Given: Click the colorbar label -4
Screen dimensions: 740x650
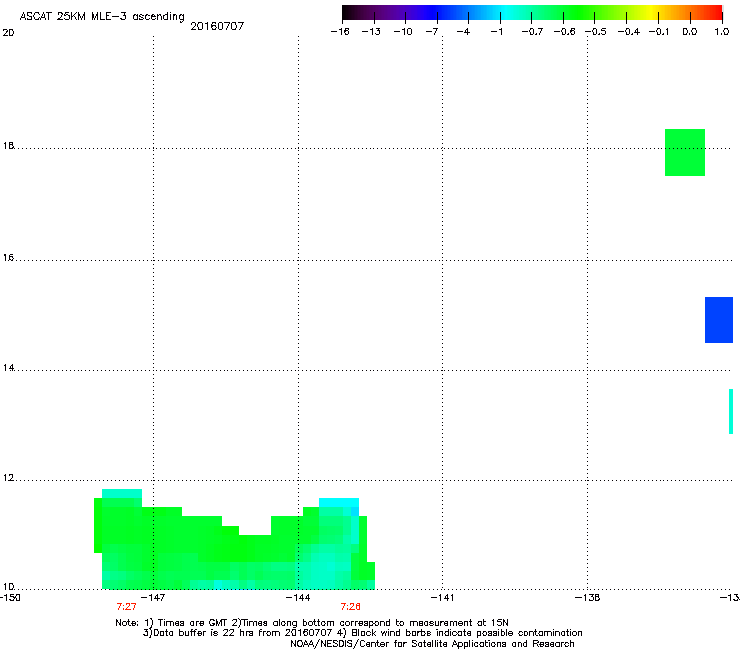Looking at the screenshot, I should pyautogui.click(x=463, y=32).
